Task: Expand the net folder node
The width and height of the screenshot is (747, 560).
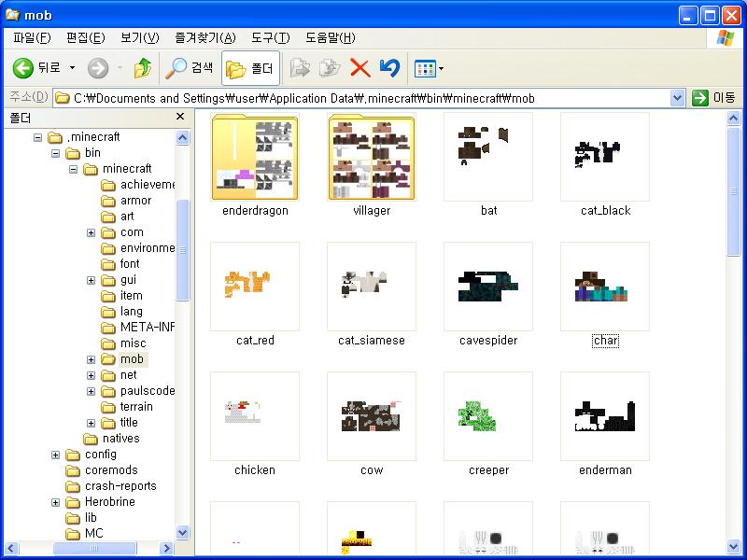Action: pos(91,376)
